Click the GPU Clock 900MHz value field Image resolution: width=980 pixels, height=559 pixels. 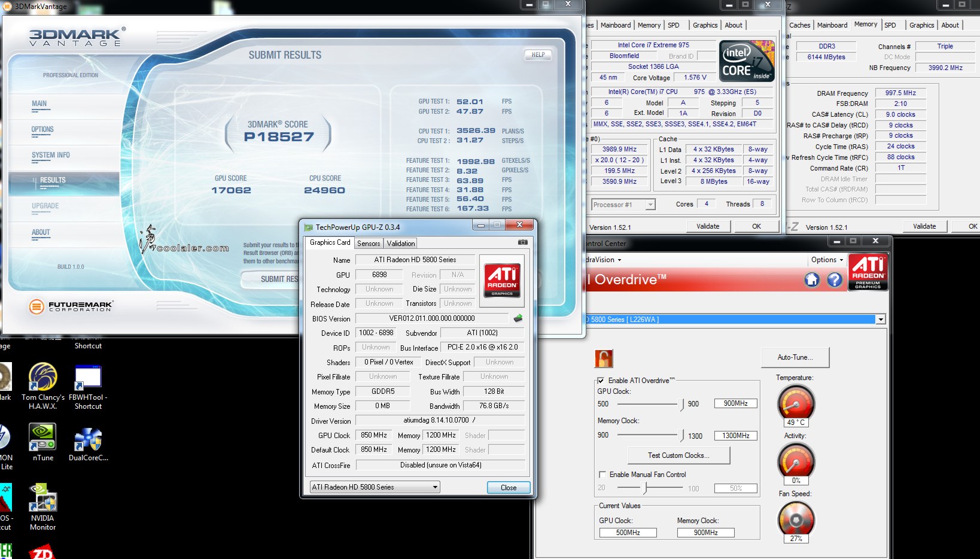[735, 403]
